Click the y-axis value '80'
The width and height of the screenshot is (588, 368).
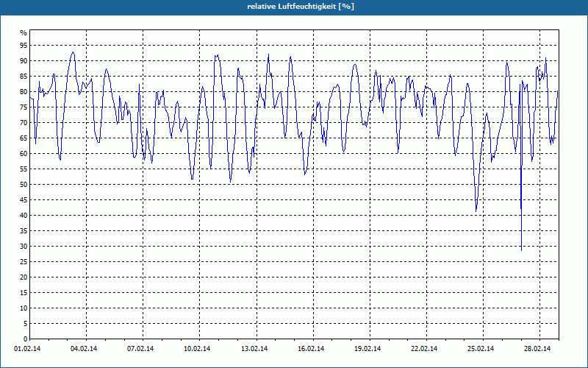coord(24,91)
